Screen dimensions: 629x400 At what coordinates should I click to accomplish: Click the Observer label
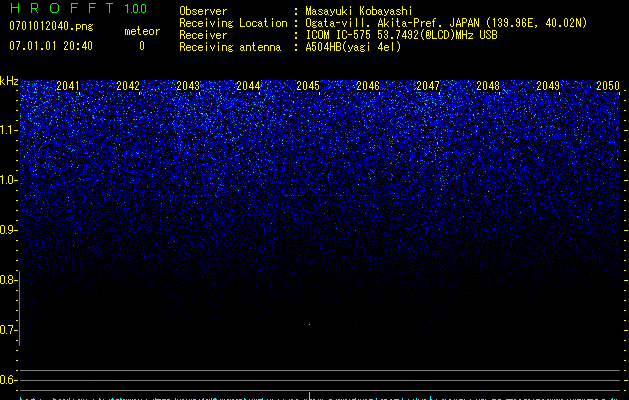[203, 11]
